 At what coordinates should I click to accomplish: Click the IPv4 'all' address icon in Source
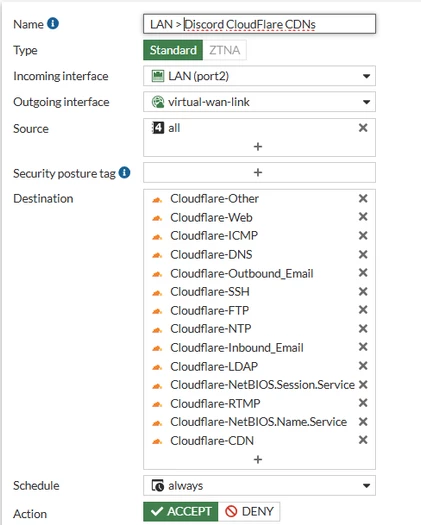(158, 128)
